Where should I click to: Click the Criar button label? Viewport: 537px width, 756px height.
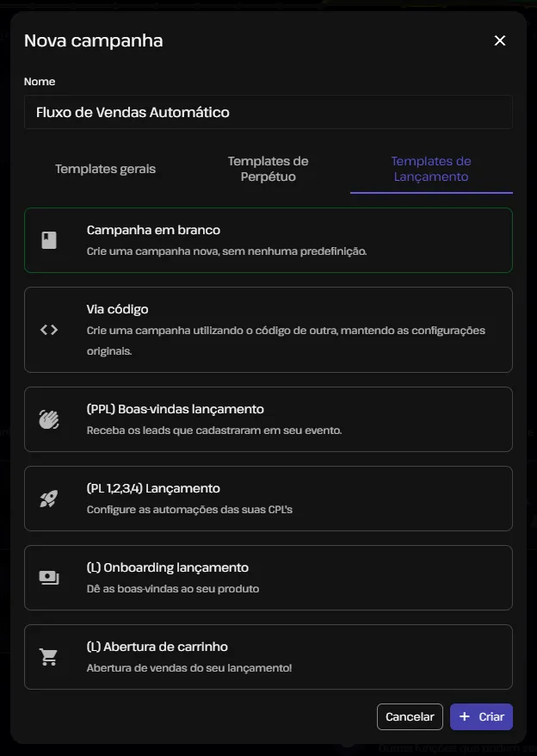coord(491,716)
